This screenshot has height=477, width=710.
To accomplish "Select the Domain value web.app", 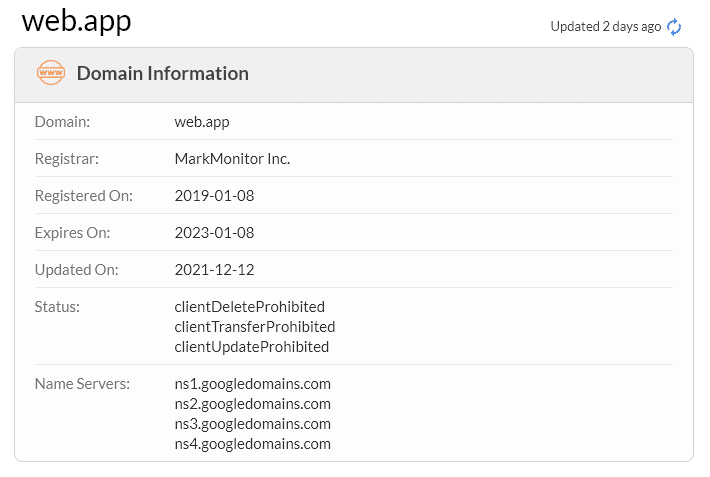I will pos(202,122).
